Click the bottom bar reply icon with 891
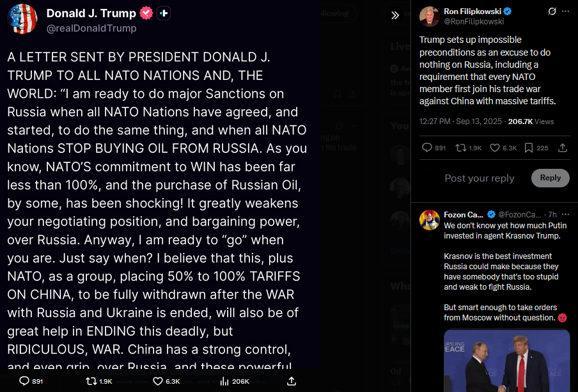The height and width of the screenshot is (392, 578). click(x=24, y=381)
